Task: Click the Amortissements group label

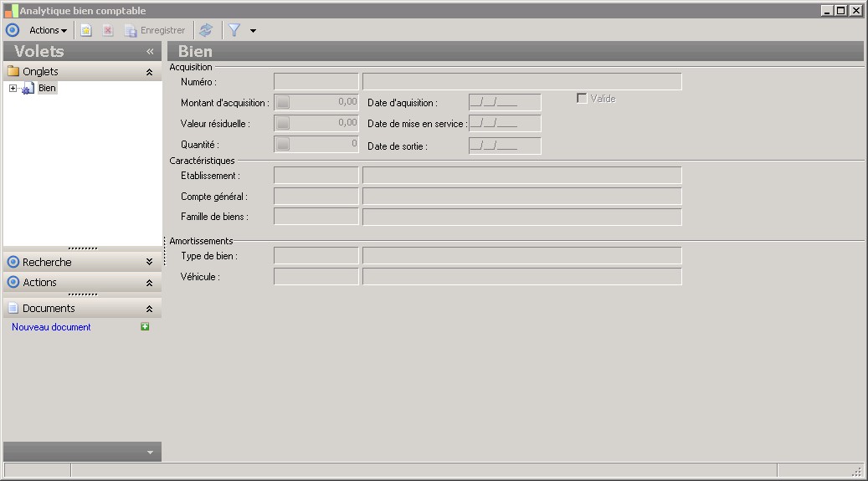Action: [x=201, y=241]
